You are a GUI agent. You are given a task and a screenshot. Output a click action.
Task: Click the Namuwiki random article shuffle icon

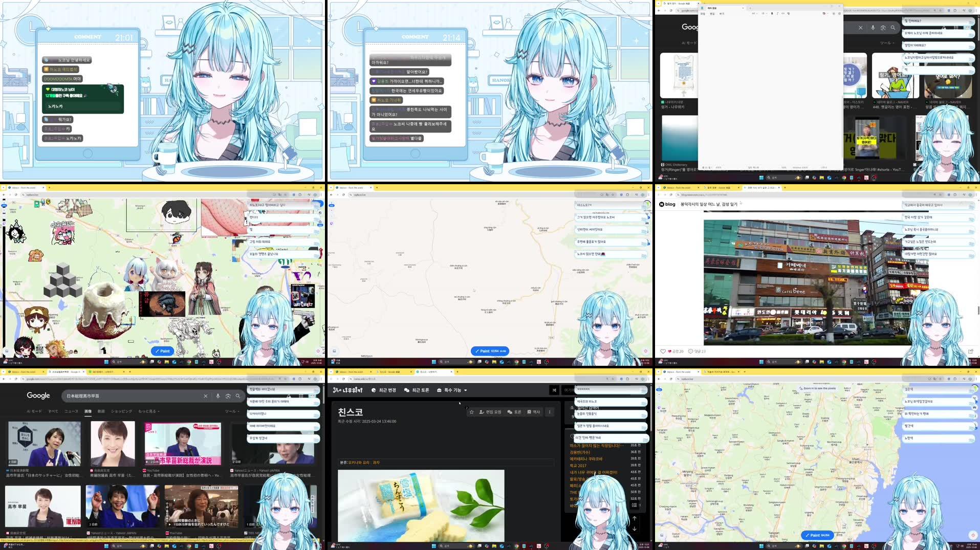tap(554, 390)
